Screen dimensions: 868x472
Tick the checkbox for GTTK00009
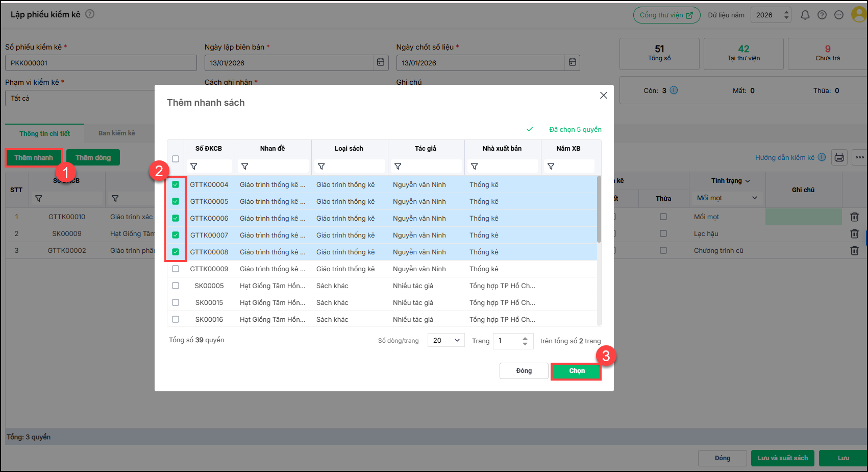[176, 269]
